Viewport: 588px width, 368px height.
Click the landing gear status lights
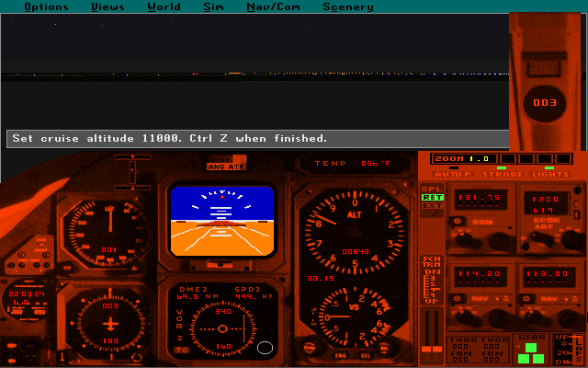coord(531,353)
